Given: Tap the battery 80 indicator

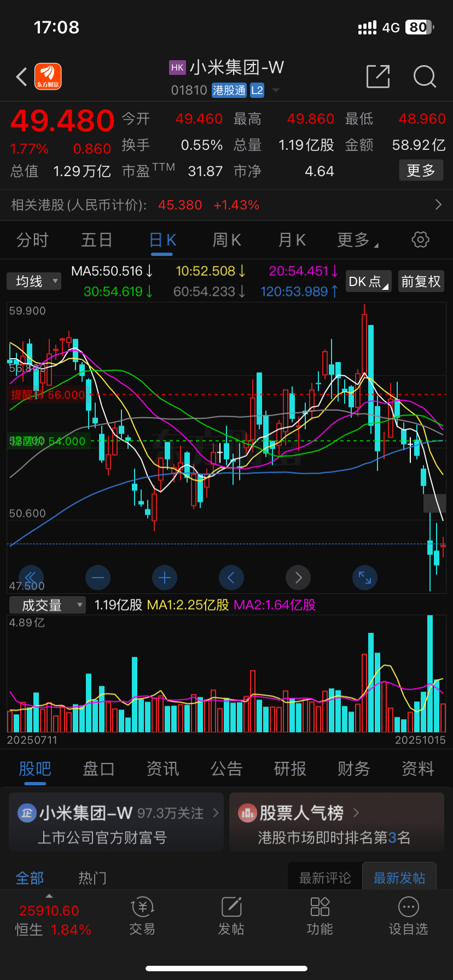Looking at the screenshot, I should coord(420,27).
